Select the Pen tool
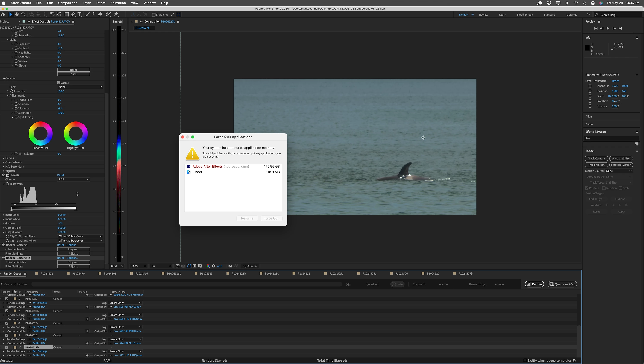Image resolution: width=644 pixels, height=364 pixels. click(x=73, y=14)
